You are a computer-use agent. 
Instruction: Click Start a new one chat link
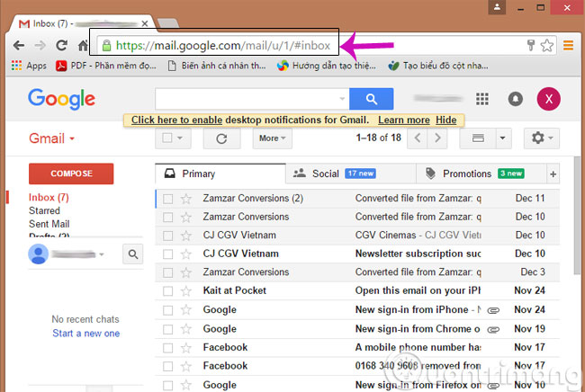(85, 334)
